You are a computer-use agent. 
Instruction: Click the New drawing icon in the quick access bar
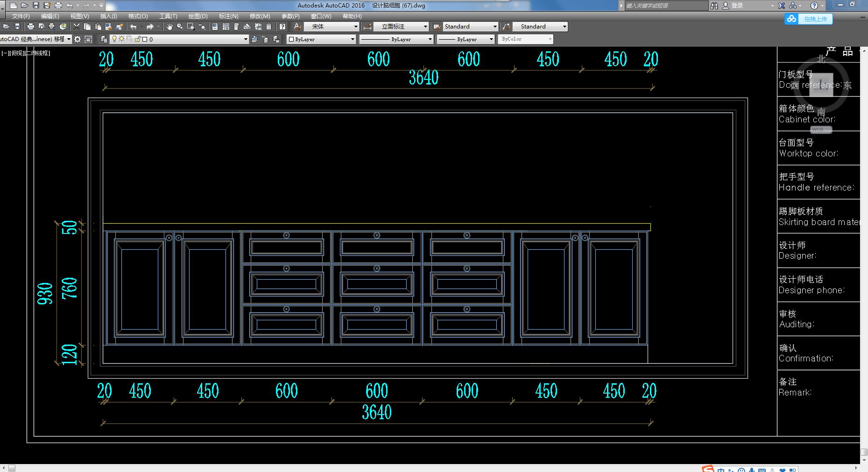[x=14, y=6]
